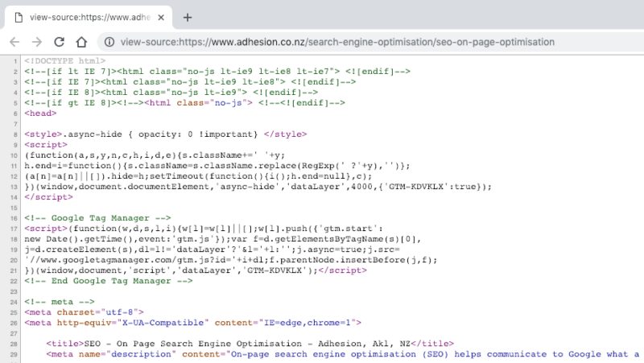
Task: Click the 'if lt IE 7' conditional comment
Action: (217, 72)
